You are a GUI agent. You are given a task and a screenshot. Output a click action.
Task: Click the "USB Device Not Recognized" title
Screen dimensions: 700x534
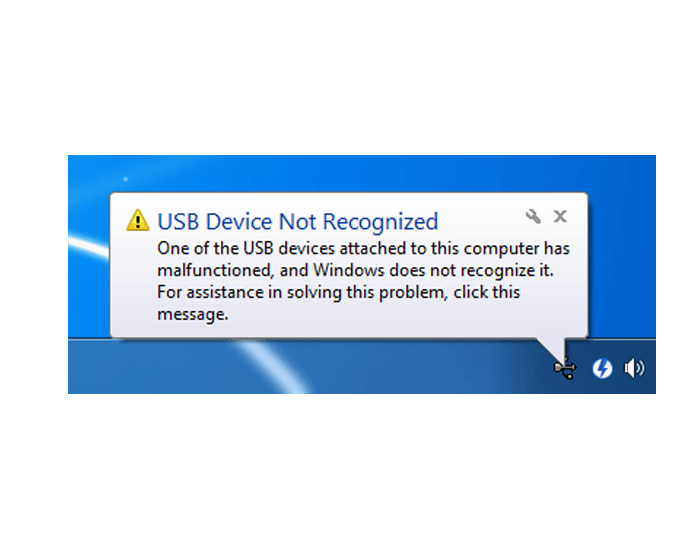298,221
